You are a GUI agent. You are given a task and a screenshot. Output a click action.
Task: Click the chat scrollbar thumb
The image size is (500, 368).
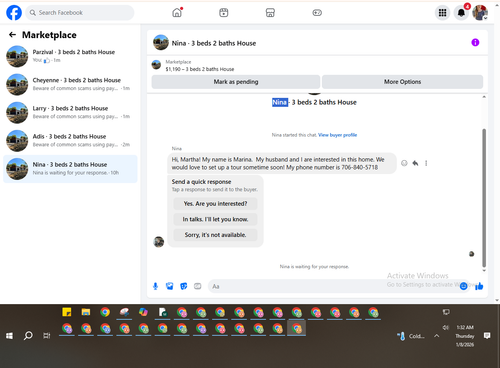pyautogui.click(x=484, y=197)
